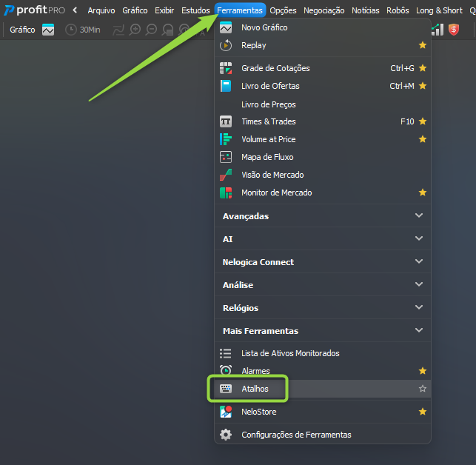Open the Replay tool icon
This screenshot has height=465, width=476.
(x=226, y=45)
